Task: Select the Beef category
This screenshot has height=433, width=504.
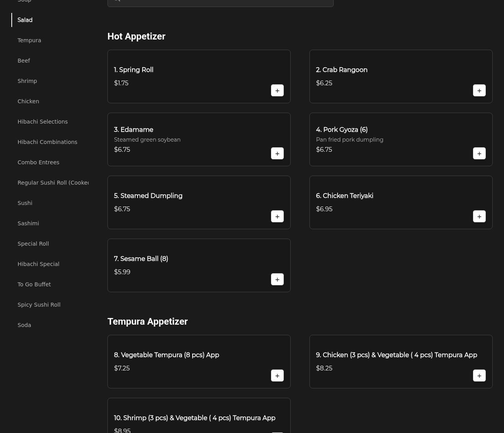Action: (x=24, y=61)
